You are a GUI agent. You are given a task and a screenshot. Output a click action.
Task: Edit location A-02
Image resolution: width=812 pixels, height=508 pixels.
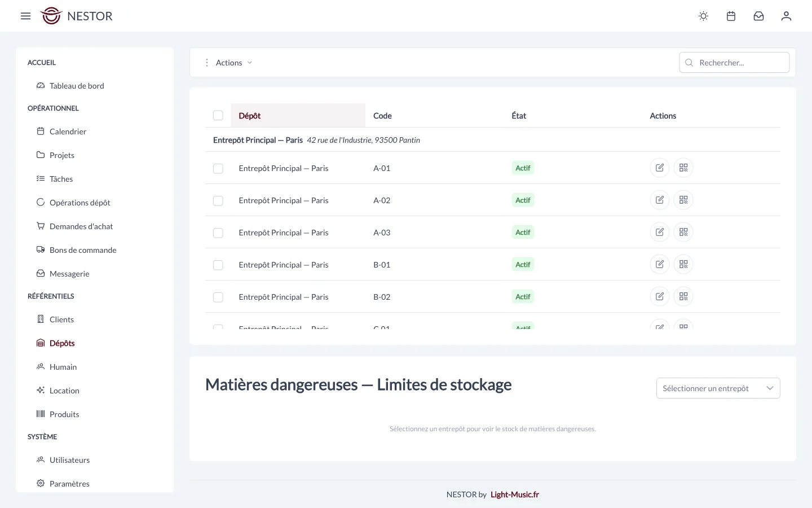[x=660, y=200]
